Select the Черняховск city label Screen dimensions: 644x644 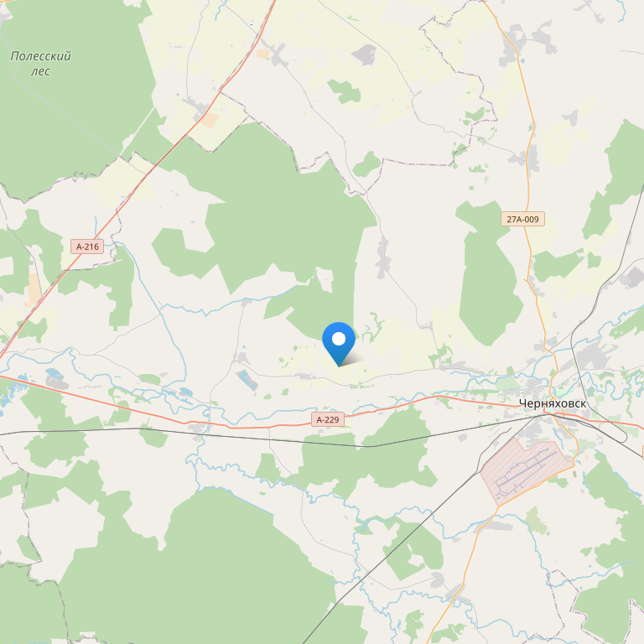point(553,403)
